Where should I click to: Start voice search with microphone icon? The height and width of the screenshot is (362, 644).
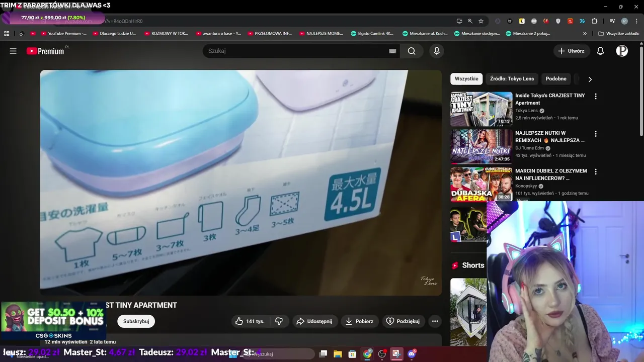pos(437,51)
